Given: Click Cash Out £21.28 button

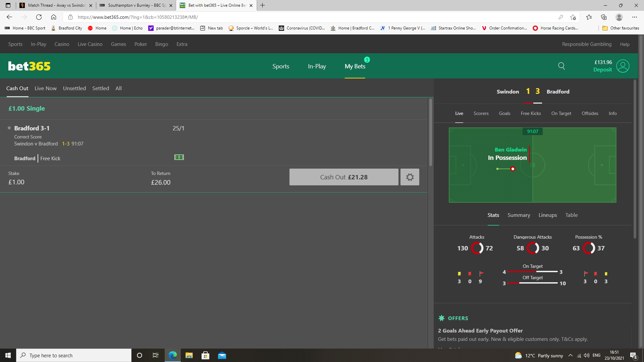Looking at the screenshot, I should pyautogui.click(x=344, y=177).
